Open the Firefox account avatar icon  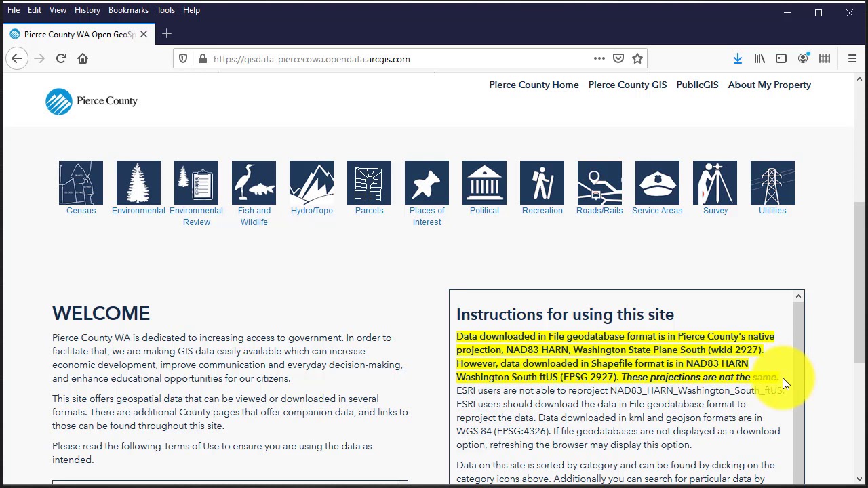click(x=803, y=59)
